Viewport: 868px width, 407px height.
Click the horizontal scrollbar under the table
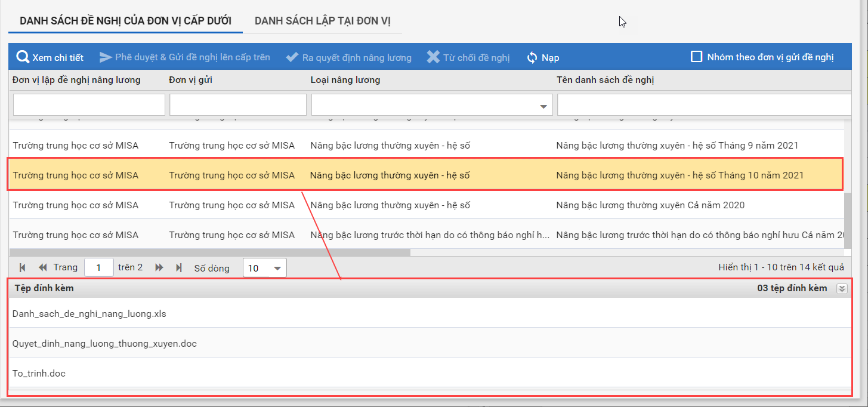click(x=209, y=252)
